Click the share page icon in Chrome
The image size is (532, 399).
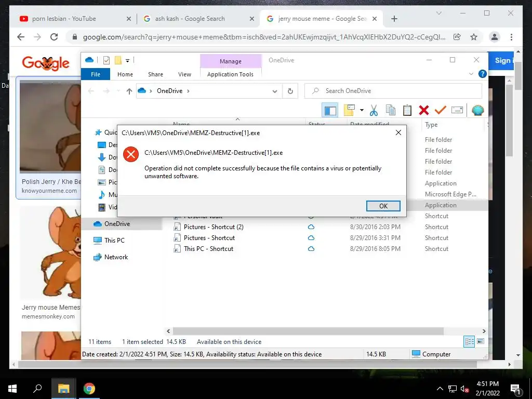[457, 37]
